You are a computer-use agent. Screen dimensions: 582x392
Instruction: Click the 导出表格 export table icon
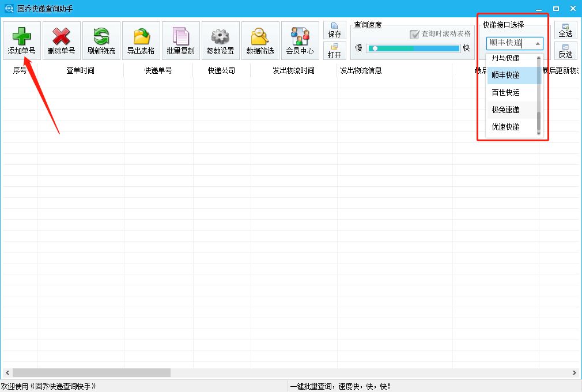pos(141,40)
